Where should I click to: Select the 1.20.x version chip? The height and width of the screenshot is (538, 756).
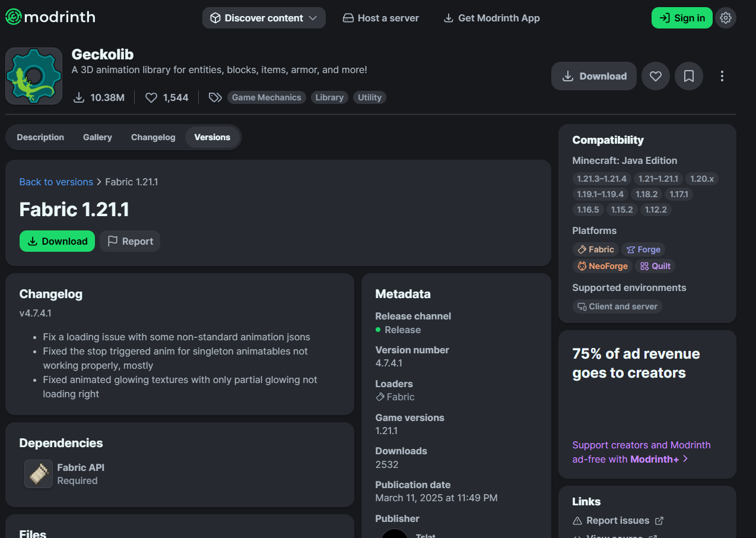point(702,179)
